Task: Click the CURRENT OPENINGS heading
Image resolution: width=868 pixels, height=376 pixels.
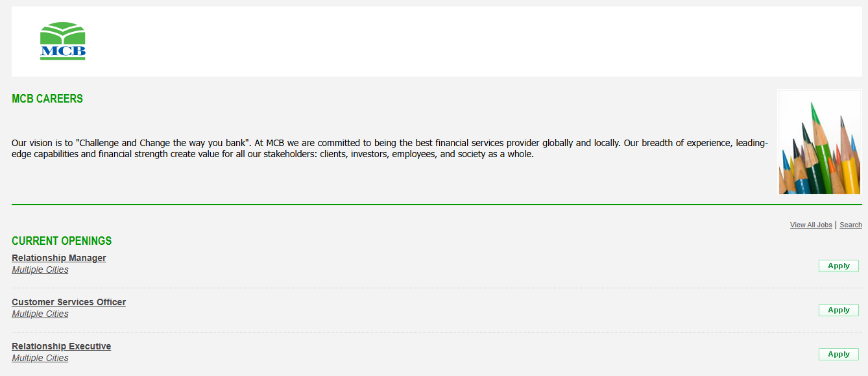Action: click(x=62, y=241)
